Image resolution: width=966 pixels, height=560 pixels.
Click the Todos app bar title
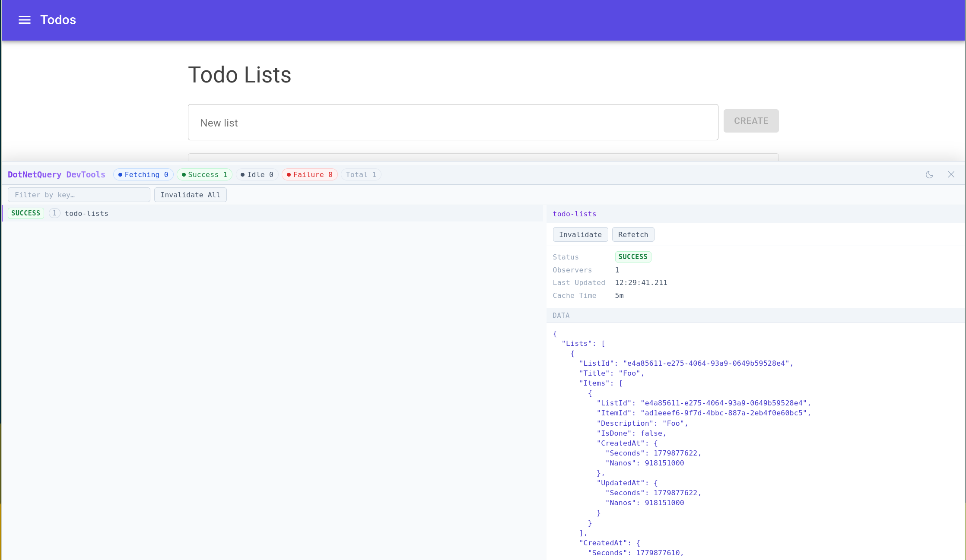58,20
